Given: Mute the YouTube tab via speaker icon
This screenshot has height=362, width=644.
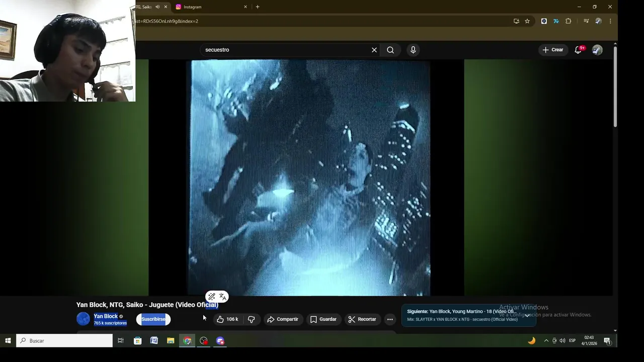Looking at the screenshot, I should 157,7.
